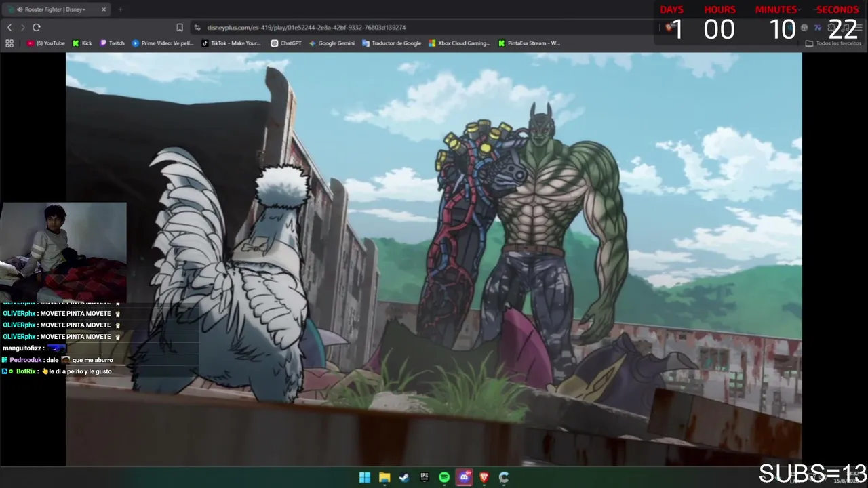The height and width of the screenshot is (488, 868).
Task: Open the Windows Start menu
Action: point(365,477)
